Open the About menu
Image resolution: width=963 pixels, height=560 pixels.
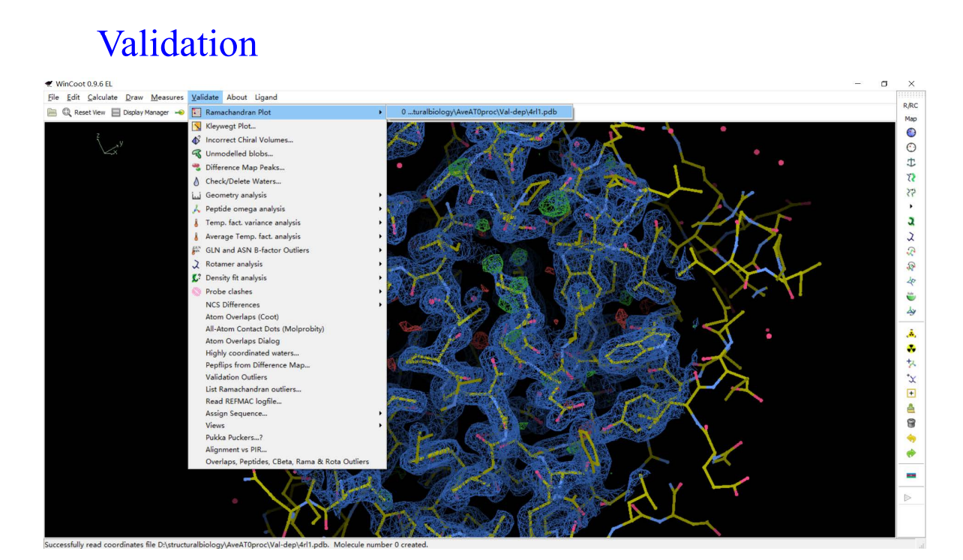237,97
